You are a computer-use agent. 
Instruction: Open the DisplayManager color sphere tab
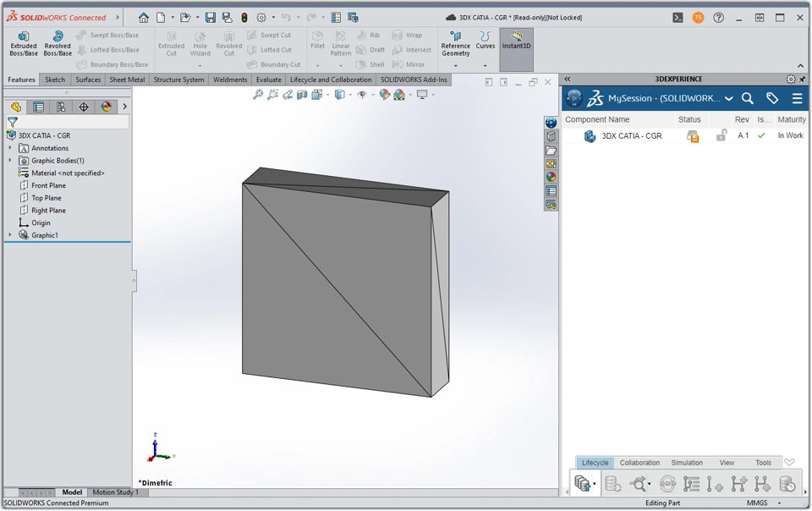pos(107,107)
